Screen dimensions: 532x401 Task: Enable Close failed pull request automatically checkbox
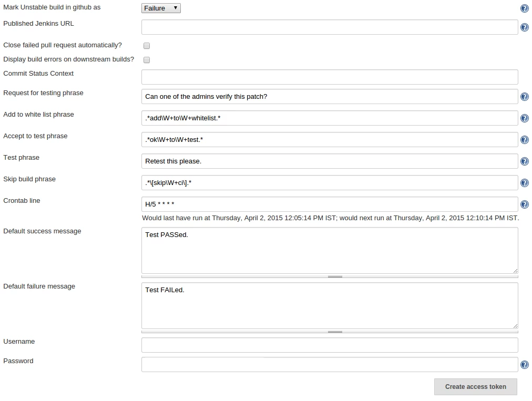147,46
